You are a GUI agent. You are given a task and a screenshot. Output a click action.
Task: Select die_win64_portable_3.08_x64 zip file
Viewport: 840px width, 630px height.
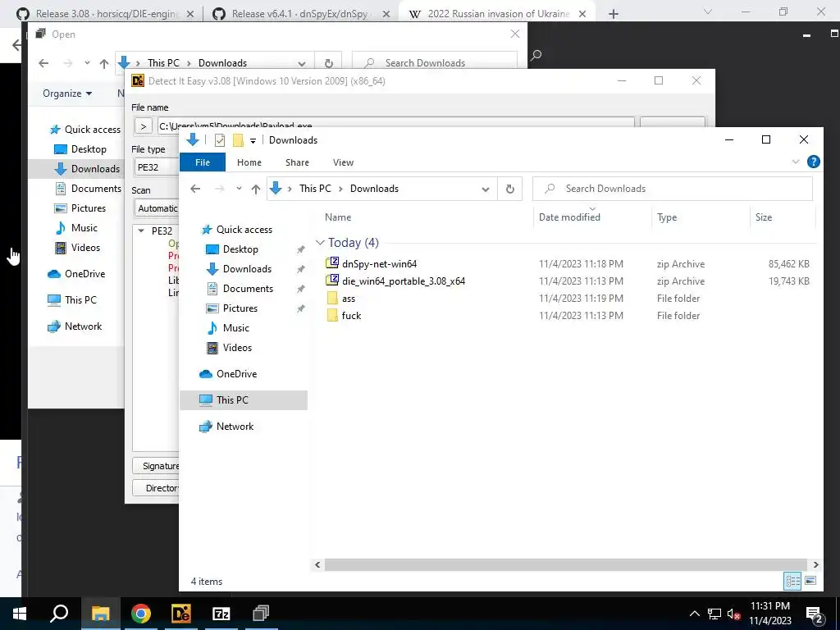click(x=404, y=281)
